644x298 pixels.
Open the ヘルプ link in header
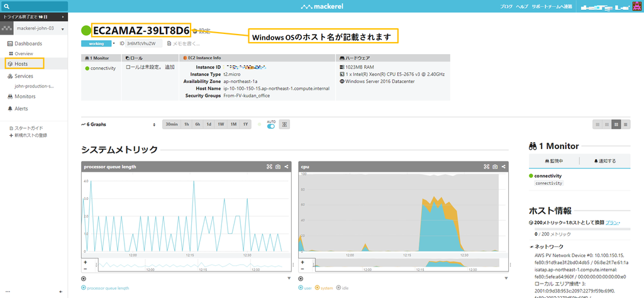[x=522, y=7]
